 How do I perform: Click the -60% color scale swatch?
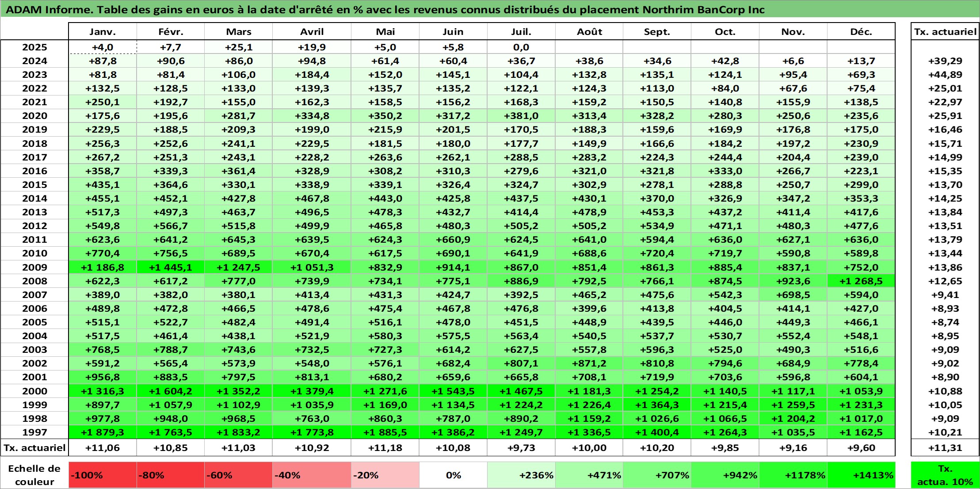238,475
